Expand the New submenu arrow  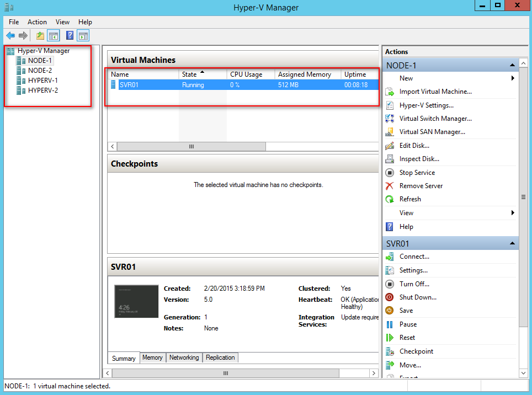(513, 78)
